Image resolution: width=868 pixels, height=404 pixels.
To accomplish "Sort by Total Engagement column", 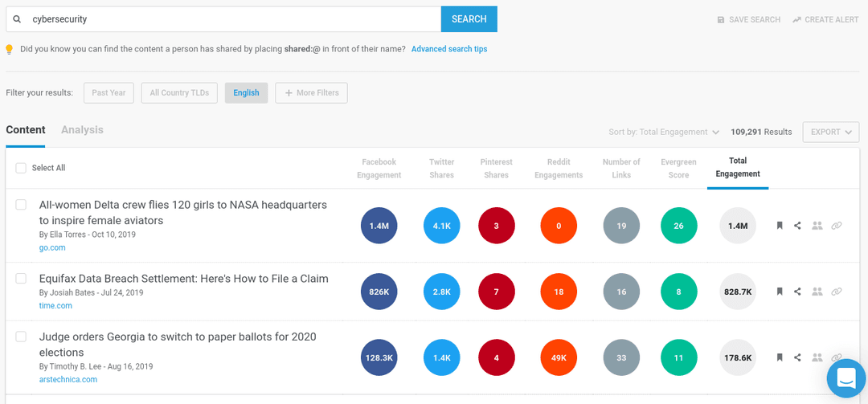I will click(x=738, y=167).
